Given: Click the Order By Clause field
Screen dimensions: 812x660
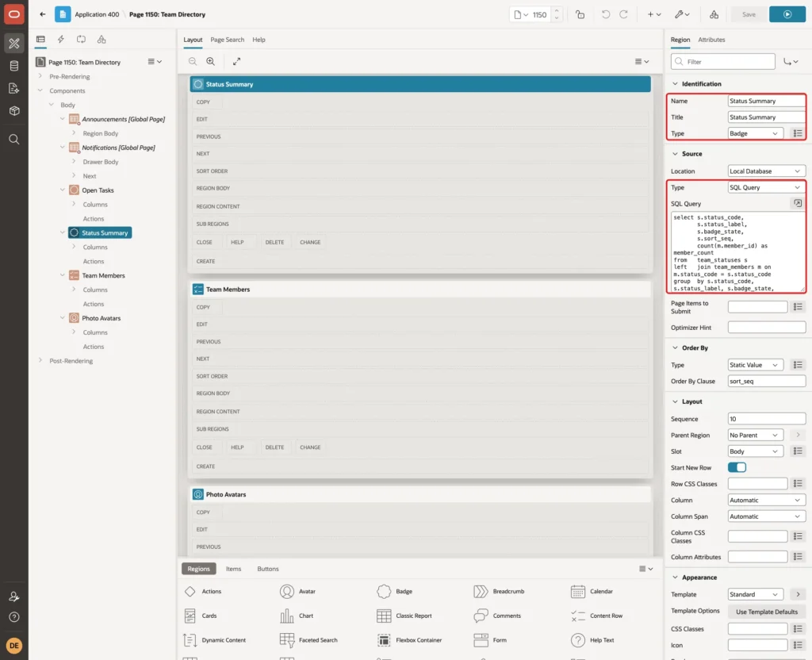Looking at the screenshot, I should pyautogui.click(x=767, y=382).
